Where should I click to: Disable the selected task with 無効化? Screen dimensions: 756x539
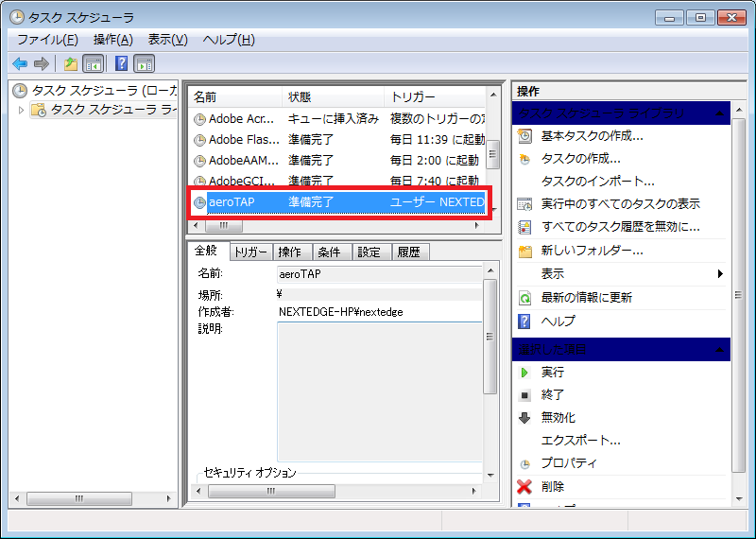click(x=558, y=417)
